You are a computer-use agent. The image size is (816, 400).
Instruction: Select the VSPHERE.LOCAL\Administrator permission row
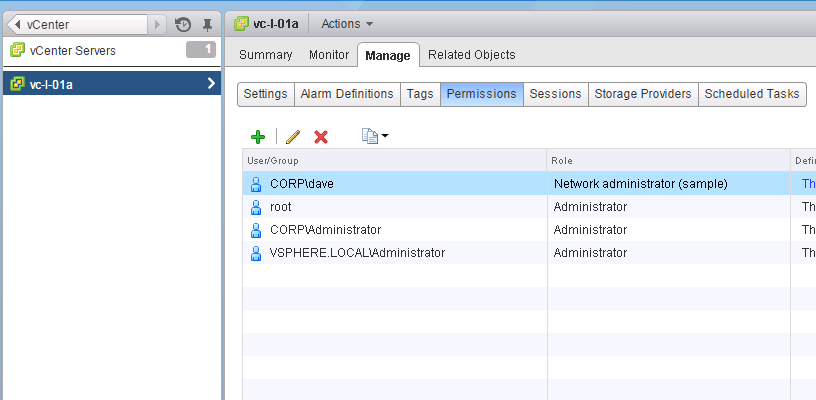coord(357,253)
